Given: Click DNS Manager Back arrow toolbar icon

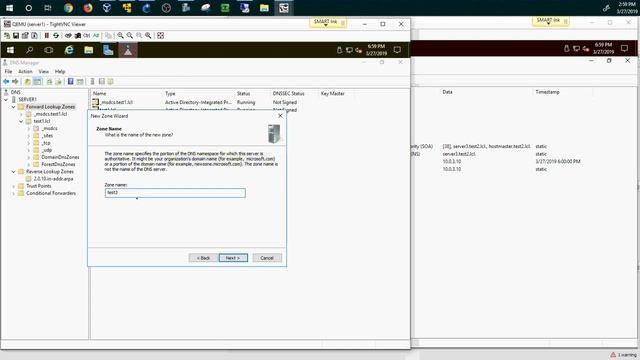Looking at the screenshot, I should pyautogui.click(x=6, y=82).
